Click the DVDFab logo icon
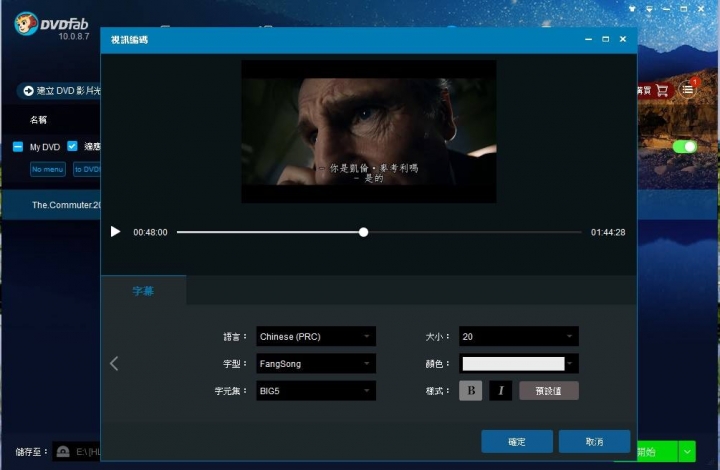Viewport: 720px width, 470px height. click(x=26, y=24)
